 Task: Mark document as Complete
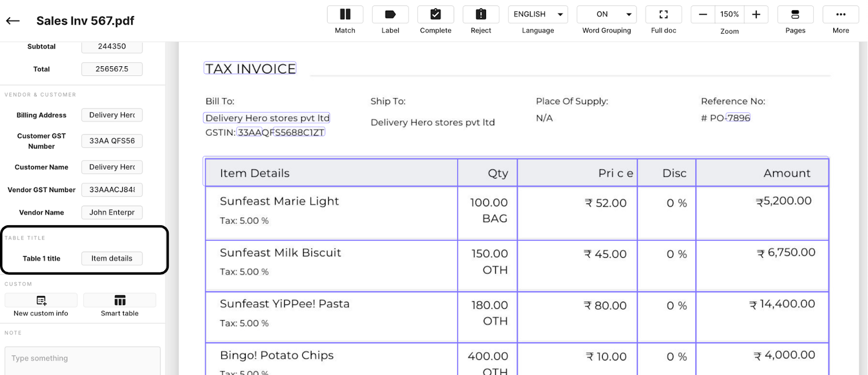(436, 14)
